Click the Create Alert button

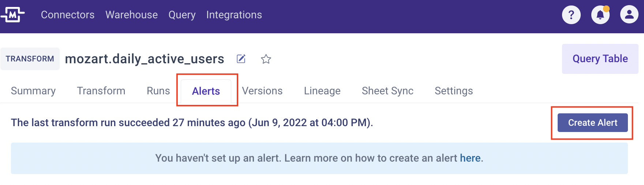[x=593, y=122]
